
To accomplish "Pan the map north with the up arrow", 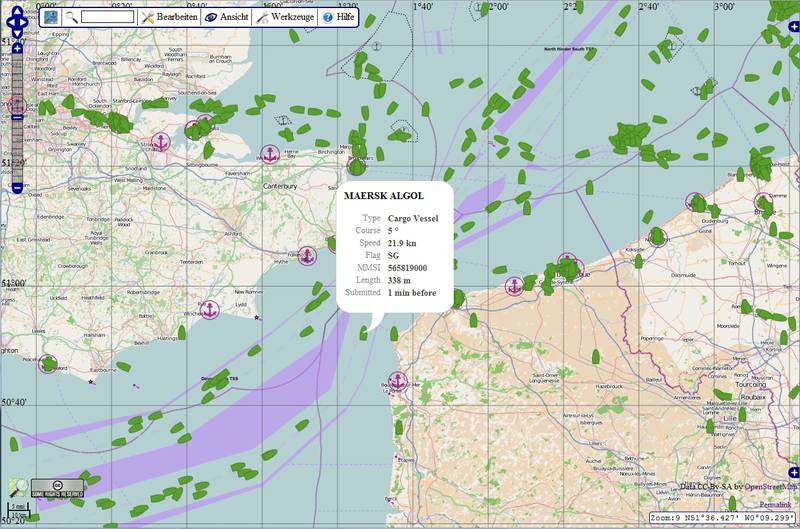I will [x=17, y=11].
